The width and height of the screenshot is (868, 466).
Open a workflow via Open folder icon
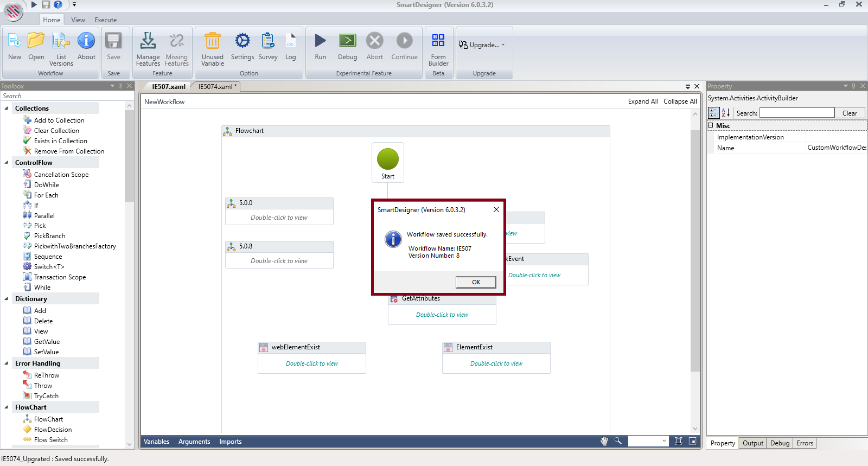[36, 41]
